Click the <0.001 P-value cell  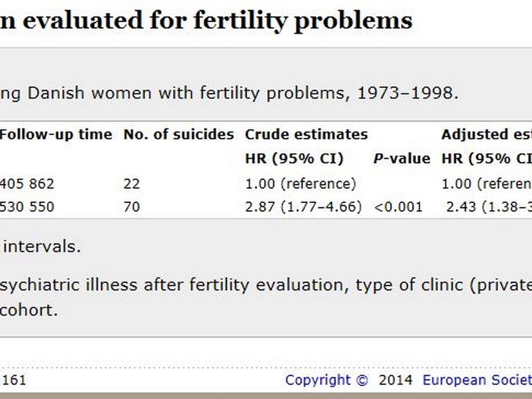click(x=398, y=207)
